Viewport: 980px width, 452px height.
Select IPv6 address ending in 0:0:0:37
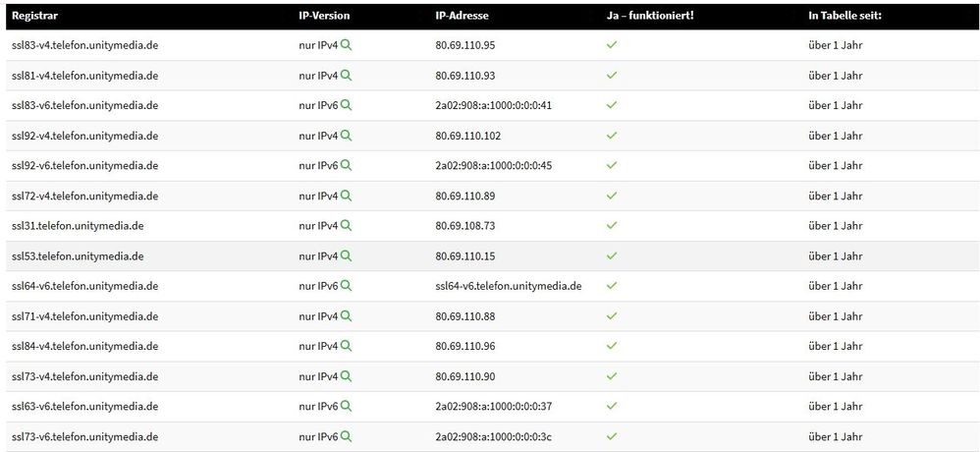point(493,406)
